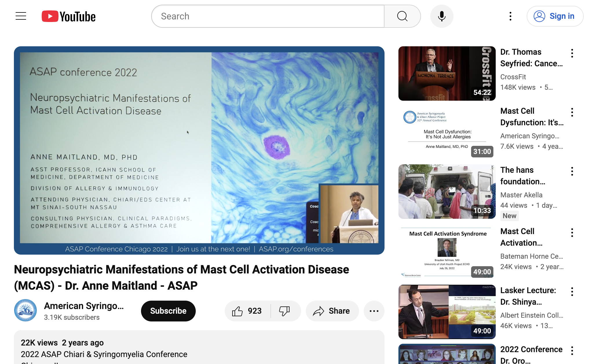Click the main video title heading
Viewport: 593px width, 364px height.
182,277
